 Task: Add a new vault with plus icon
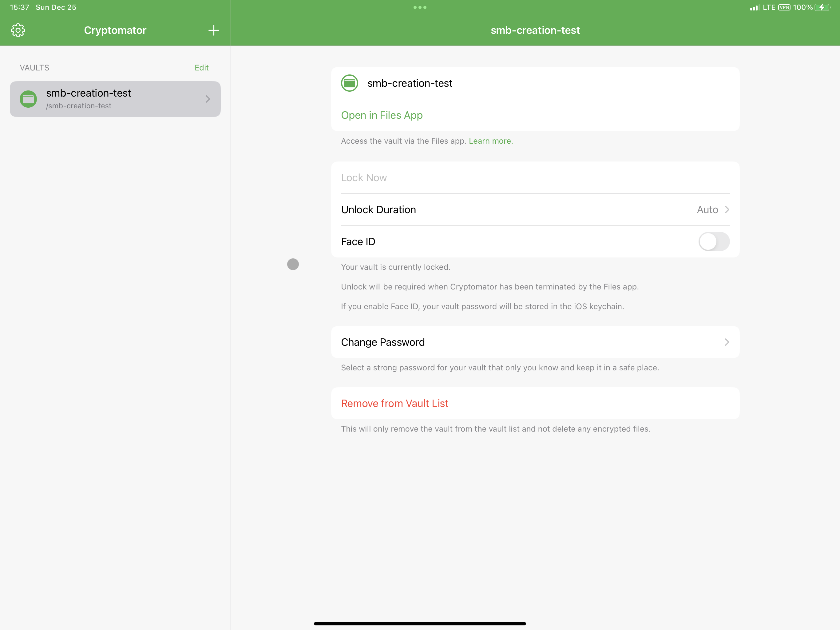point(214,30)
